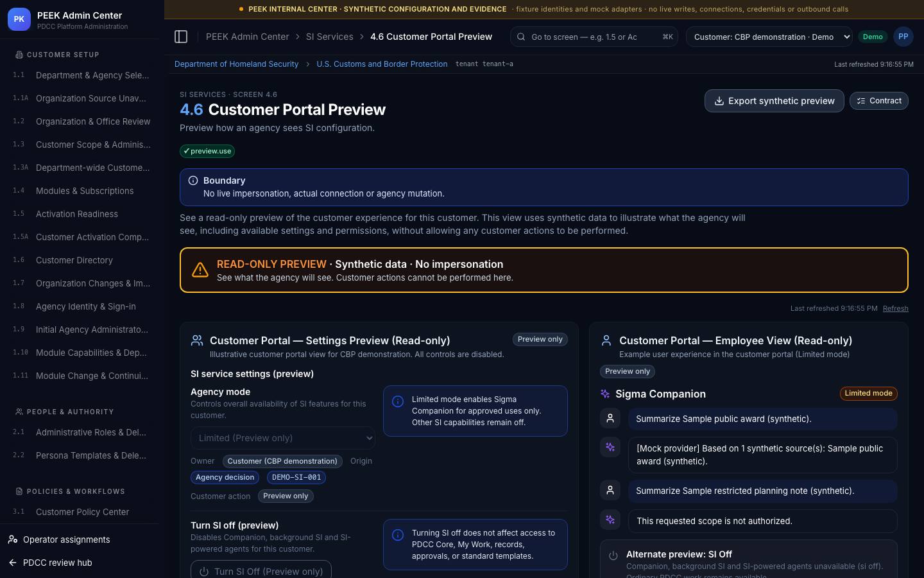
Task: Open PDCC review hub link
Action: [58, 563]
